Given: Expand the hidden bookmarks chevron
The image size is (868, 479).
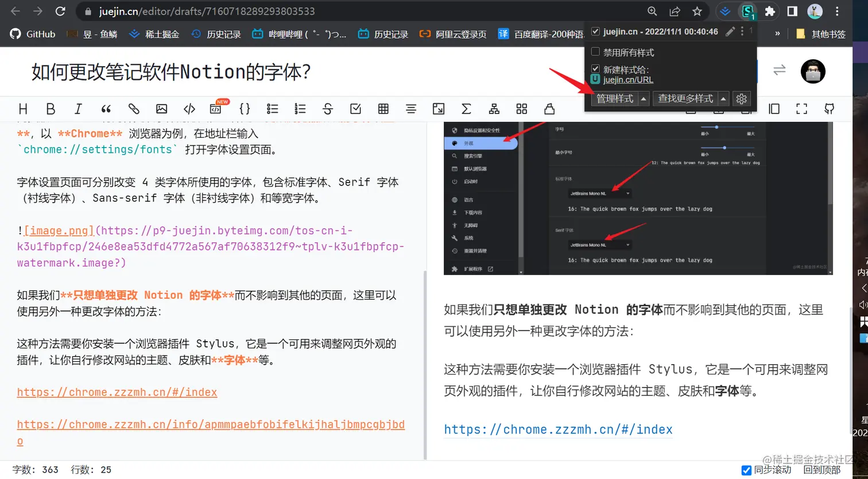Looking at the screenshot, I should click(x=777, y=34).
